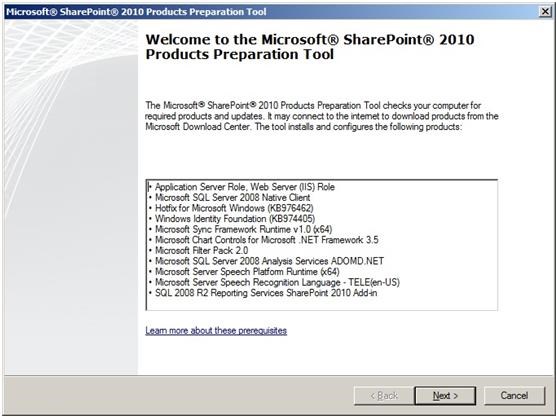Viewport: 556px width, 417px height.
Task: Click Microsoft Chart Controls for .NET Framework line
Action: pos(267,240)
